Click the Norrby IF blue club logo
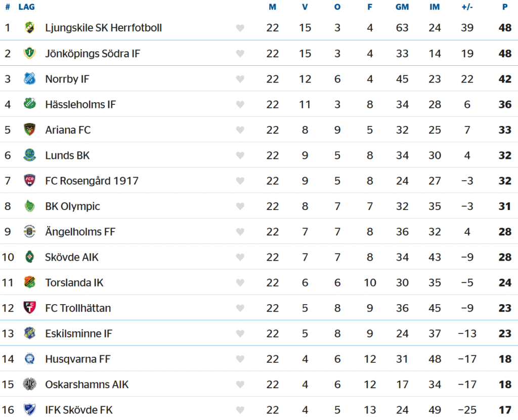 pos(29,78)
